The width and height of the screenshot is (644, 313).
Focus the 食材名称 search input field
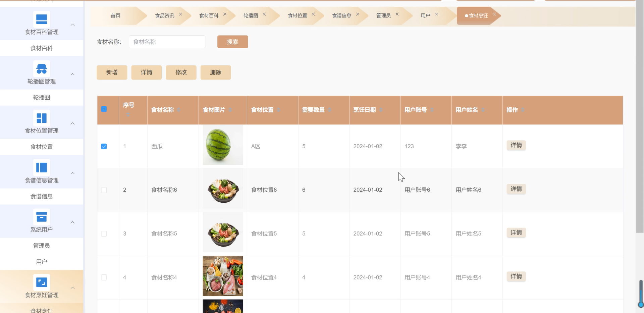[x=167, y=42]
